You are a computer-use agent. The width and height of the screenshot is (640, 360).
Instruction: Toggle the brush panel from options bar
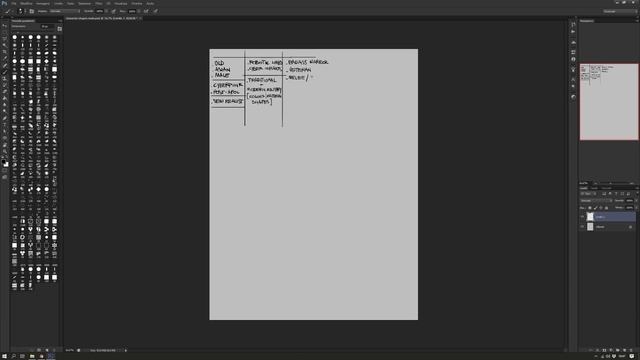32,11
